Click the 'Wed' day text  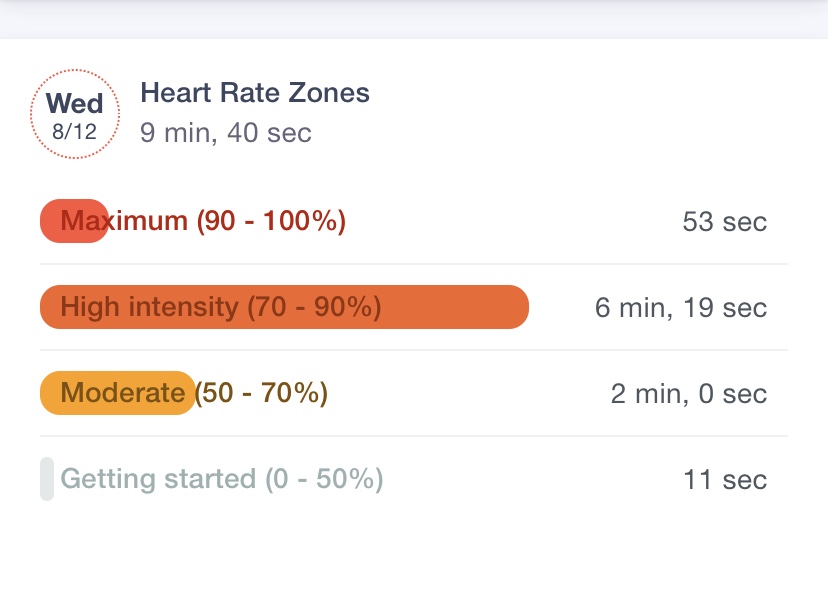click(x=74, y=103)
